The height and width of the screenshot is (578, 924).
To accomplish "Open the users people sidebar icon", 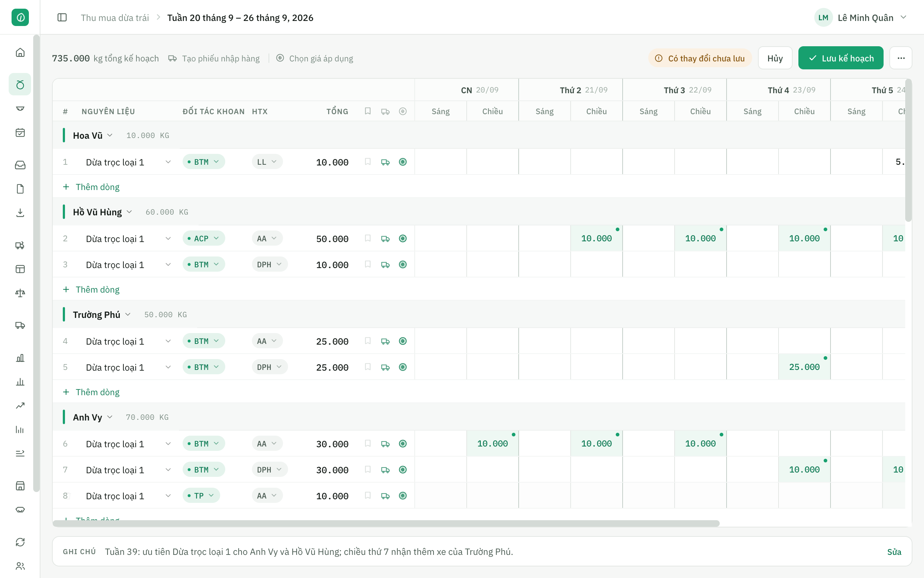I will click(20, 566).
